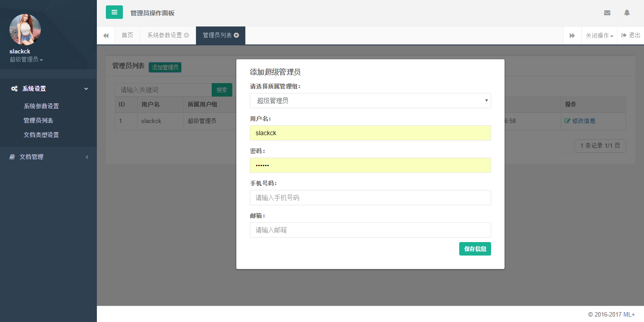Click the 退出 logout link
Viewport: 644px width, 322px height.
(631, 35)
